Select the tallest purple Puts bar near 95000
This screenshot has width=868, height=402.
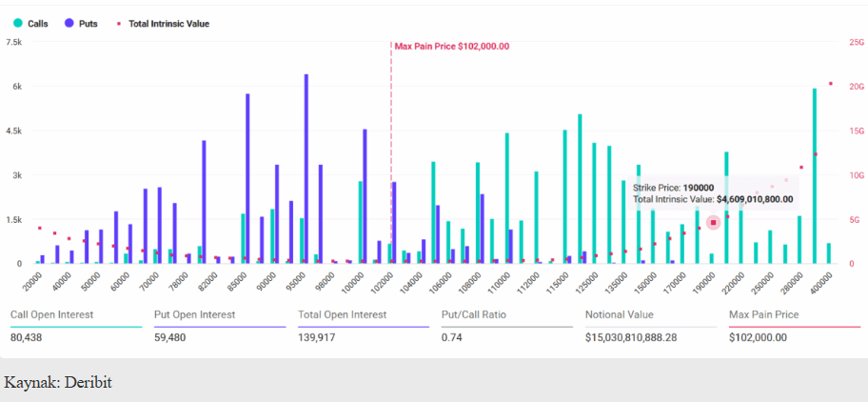[x=306, y=168]
